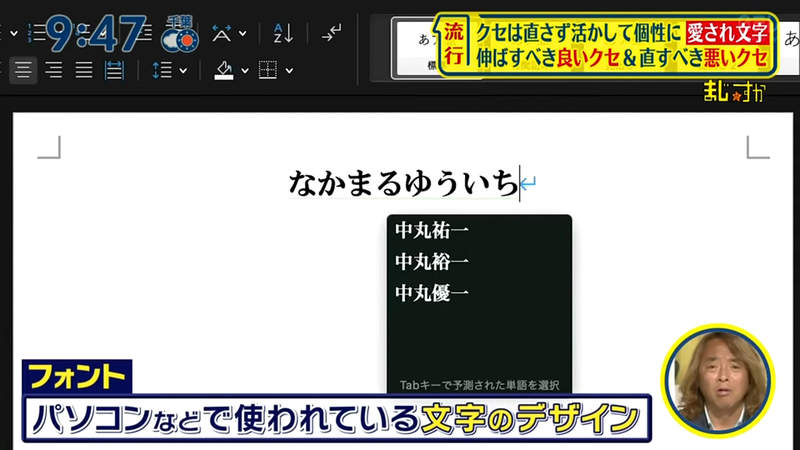Select the distributed alignment icon
The width and height of the screenshot is (800, 450).
point(114,70)
